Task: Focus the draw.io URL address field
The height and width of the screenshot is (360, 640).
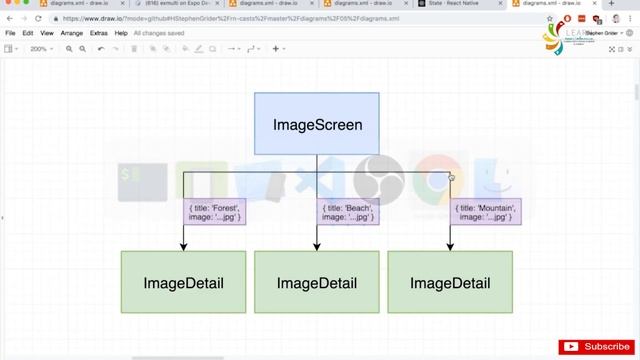Action: click(231, 19)
